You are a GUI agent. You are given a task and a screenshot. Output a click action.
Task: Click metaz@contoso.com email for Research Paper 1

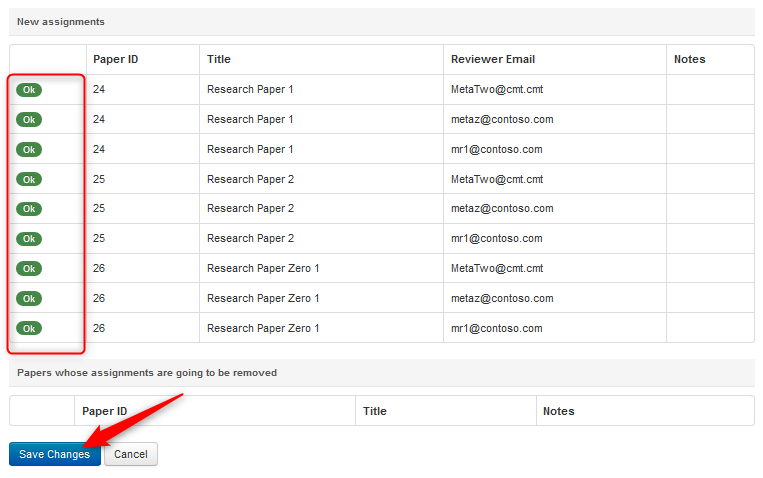502,119
